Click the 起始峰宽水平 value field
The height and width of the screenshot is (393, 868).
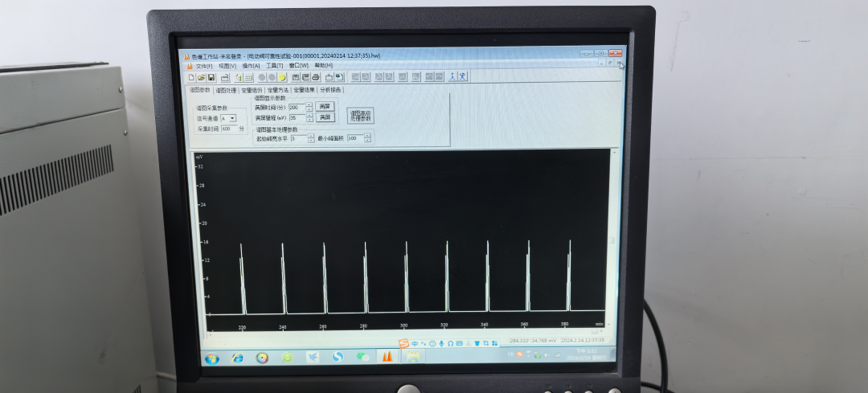click(299, 138)
